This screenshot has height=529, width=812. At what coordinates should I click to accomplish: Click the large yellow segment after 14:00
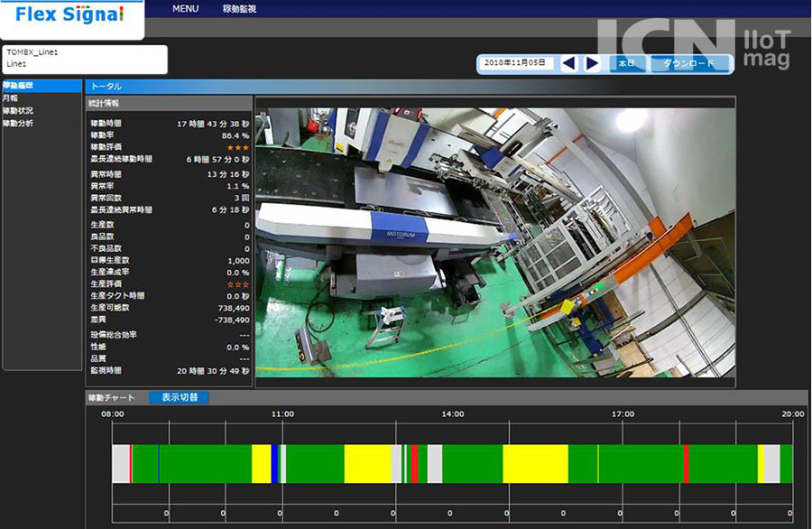point(535,463)
